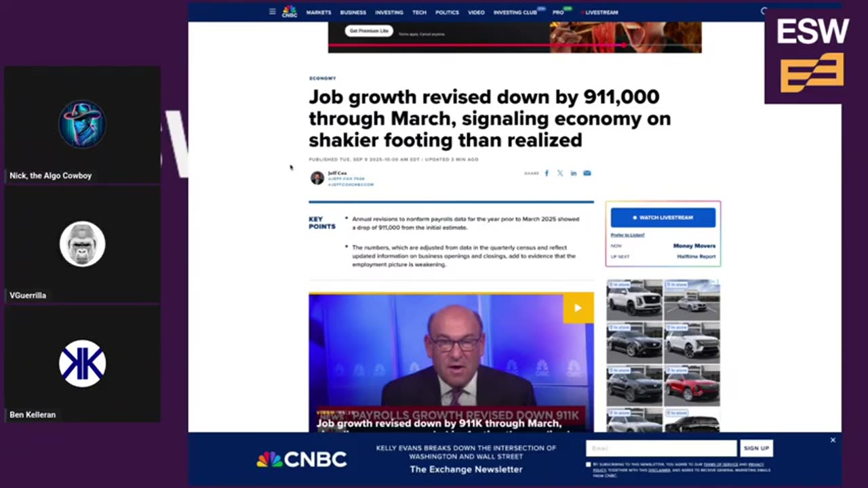Open the Business menu
Image resolution: width=868 pixels, height=488 pixels.
353,12
